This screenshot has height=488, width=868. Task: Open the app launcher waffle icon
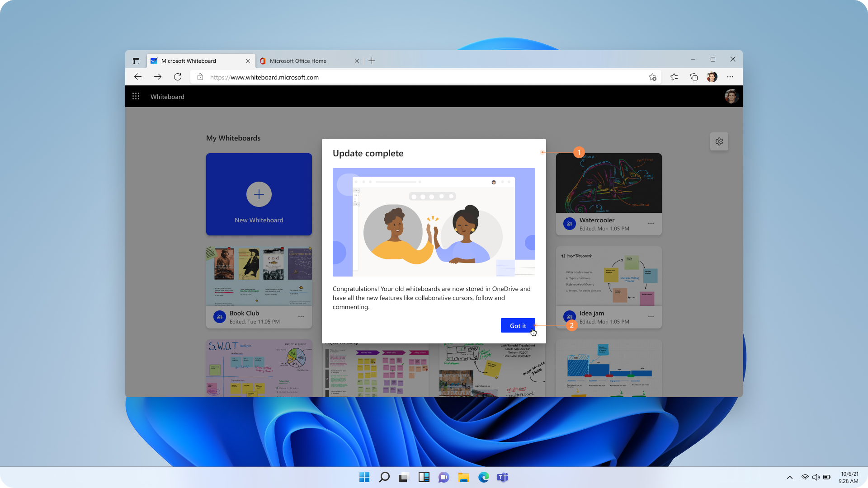pos(136,96)
